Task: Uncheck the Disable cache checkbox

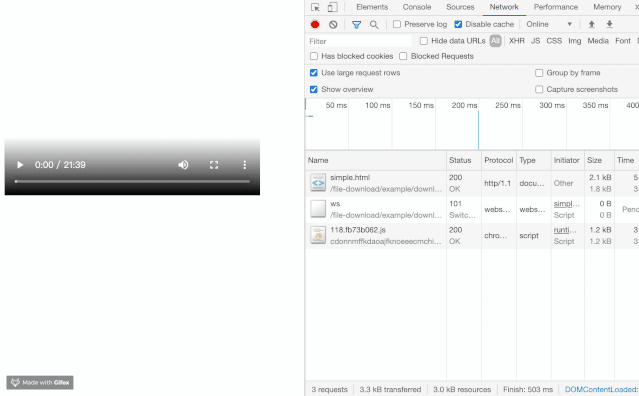Action: click(x=458, y=24)
